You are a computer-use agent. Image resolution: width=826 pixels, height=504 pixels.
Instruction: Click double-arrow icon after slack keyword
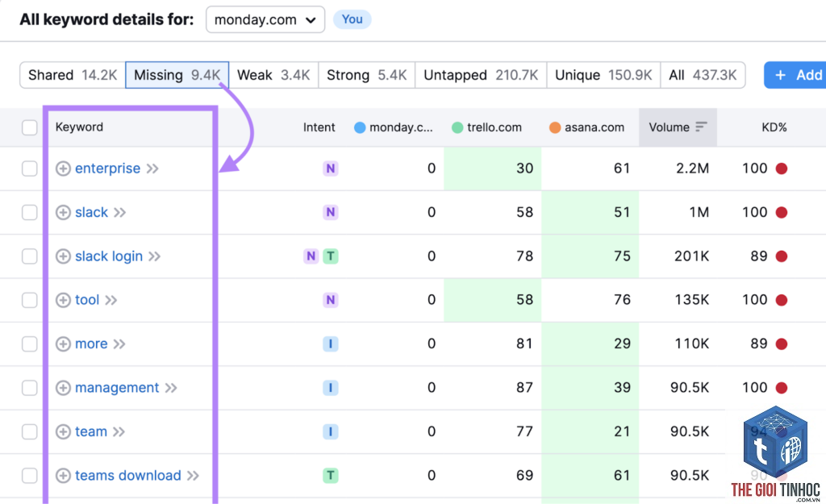119,212
